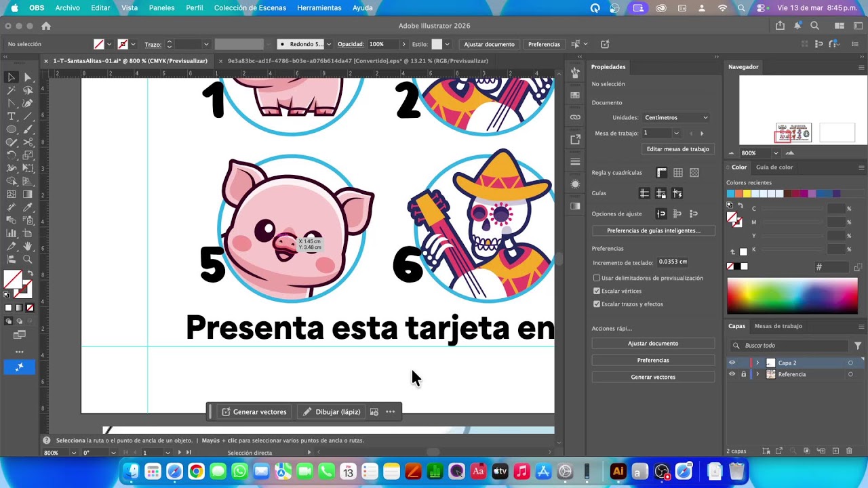Image resolution: width=868 pixels, height=488 pixels.
Task: Open the Archivo menu
Action: pos(67,7)
